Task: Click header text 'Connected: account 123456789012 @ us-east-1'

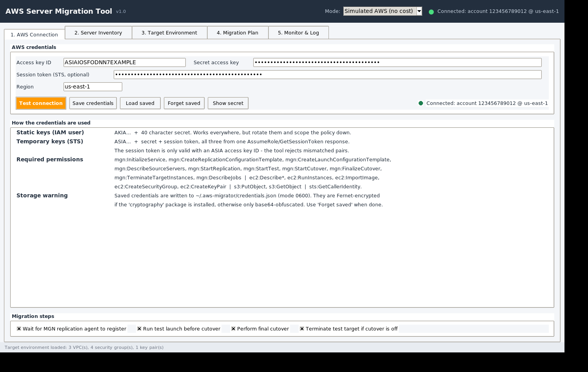Action: point(498,11)
